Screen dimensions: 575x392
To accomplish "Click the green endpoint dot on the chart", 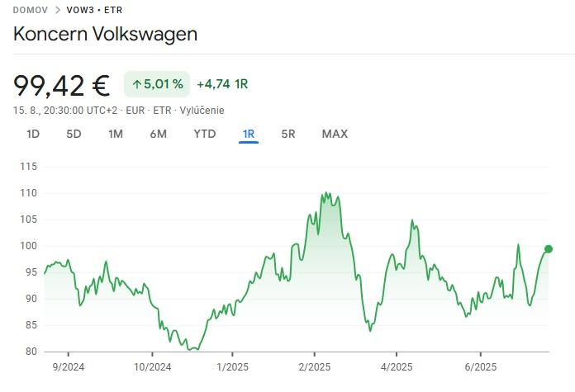I will [549, 248].
